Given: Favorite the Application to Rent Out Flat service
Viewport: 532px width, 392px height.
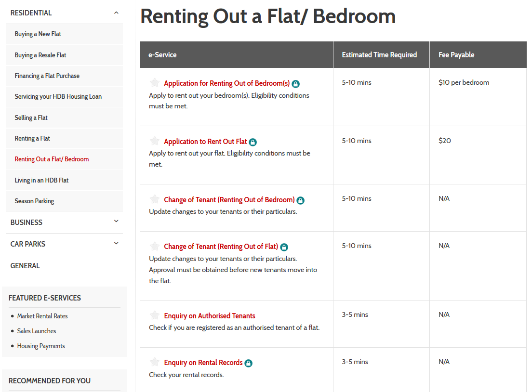Looking at the screenshot, I should click(154, 141).
